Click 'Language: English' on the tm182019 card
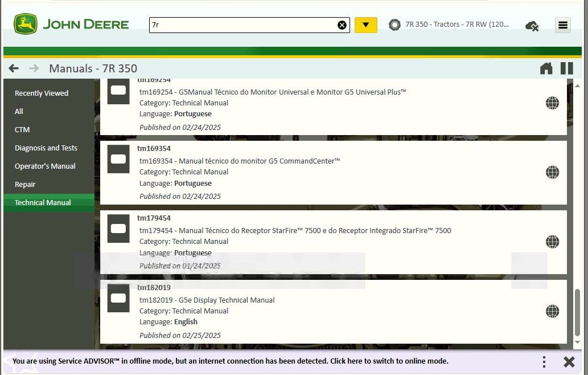 pos(168,321)
